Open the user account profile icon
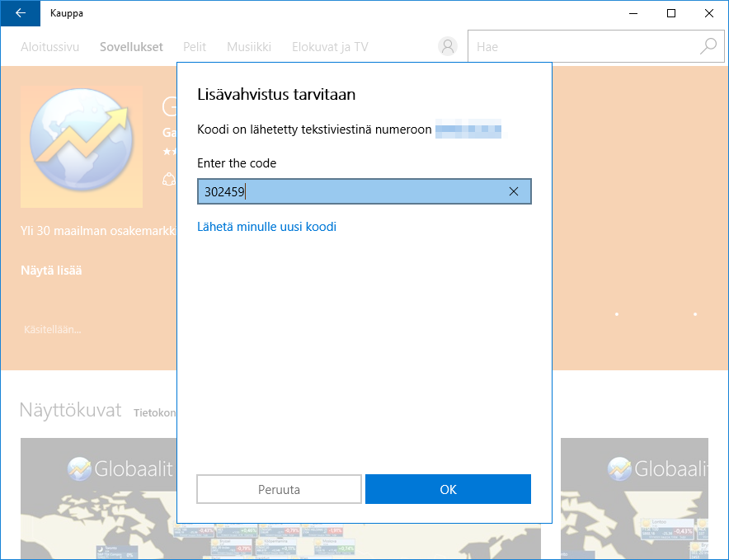The width and height of the screenshot is (729, 560). 448,47
